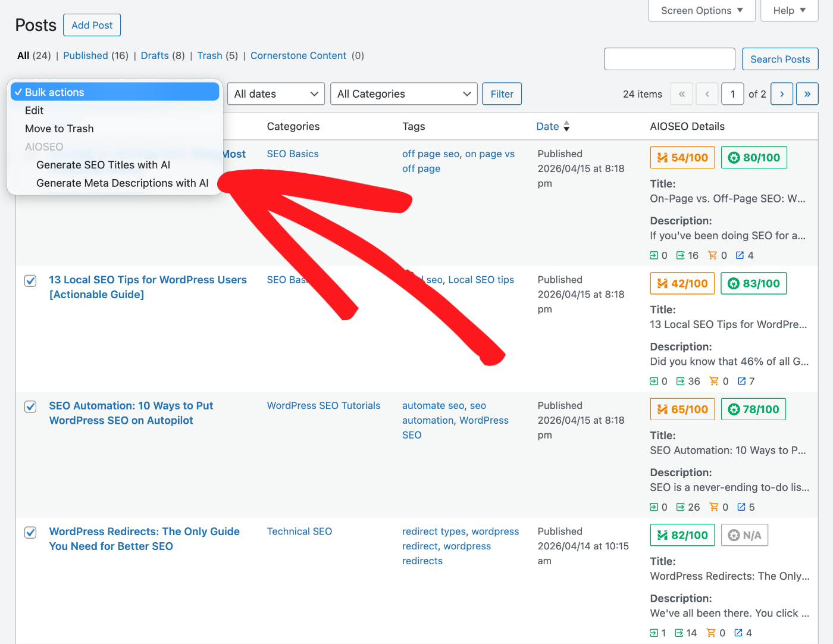
Task: Open the All dates dropdown
Action: pos(275,93)
